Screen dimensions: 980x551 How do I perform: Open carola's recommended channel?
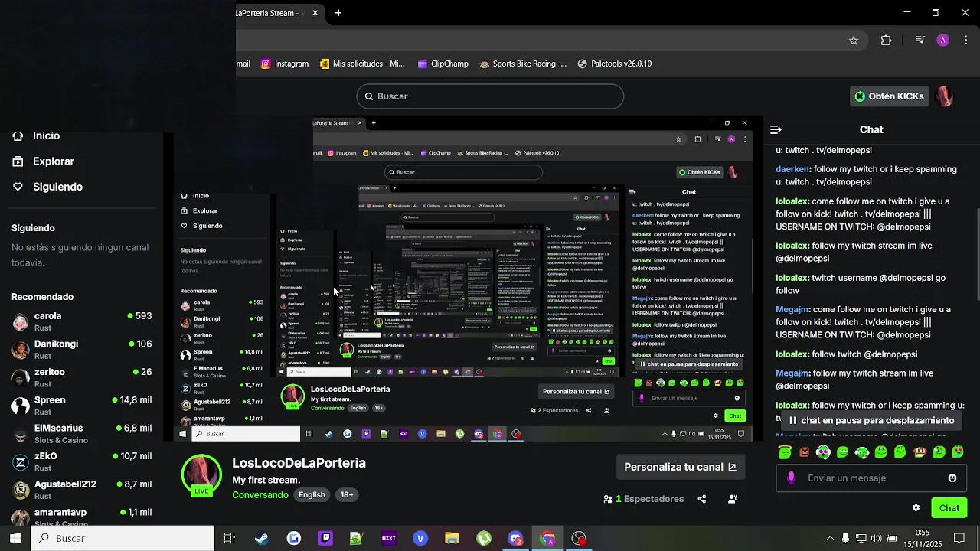point(81,321)
